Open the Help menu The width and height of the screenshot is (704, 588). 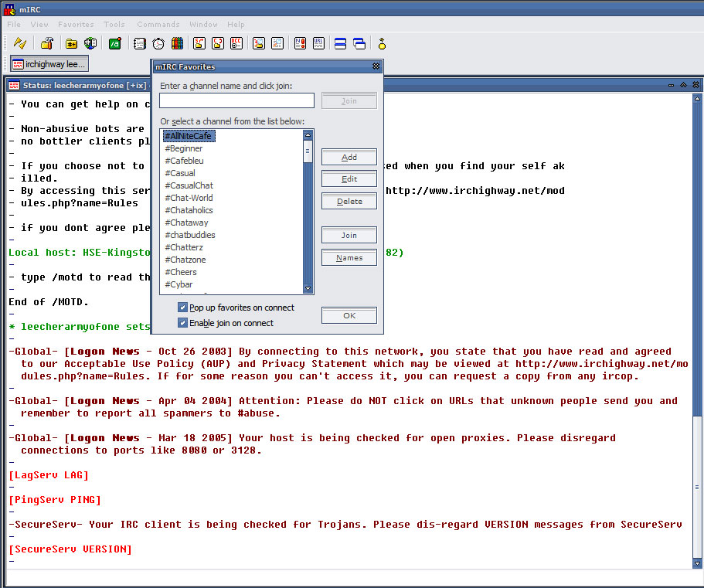click(236, 24)
